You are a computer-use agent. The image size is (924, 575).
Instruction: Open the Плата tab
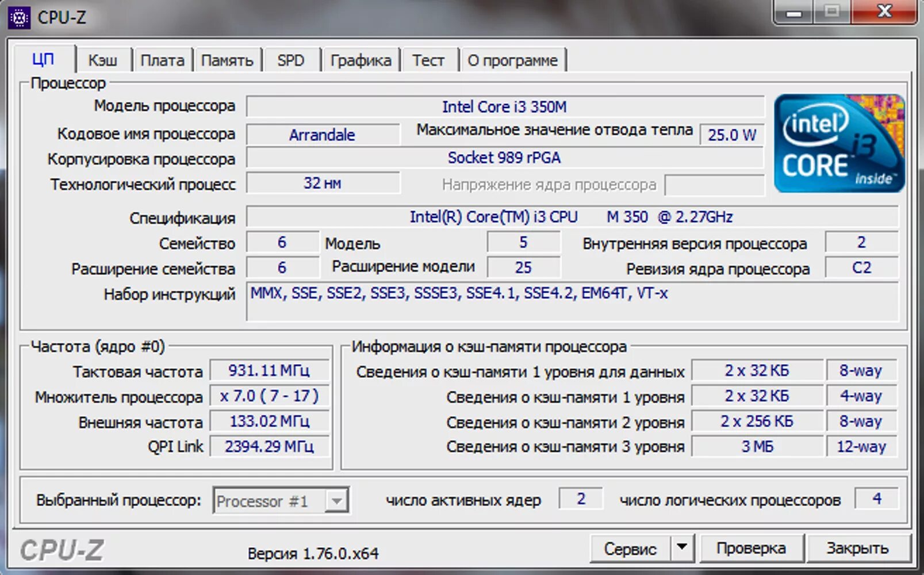point(162,60)
